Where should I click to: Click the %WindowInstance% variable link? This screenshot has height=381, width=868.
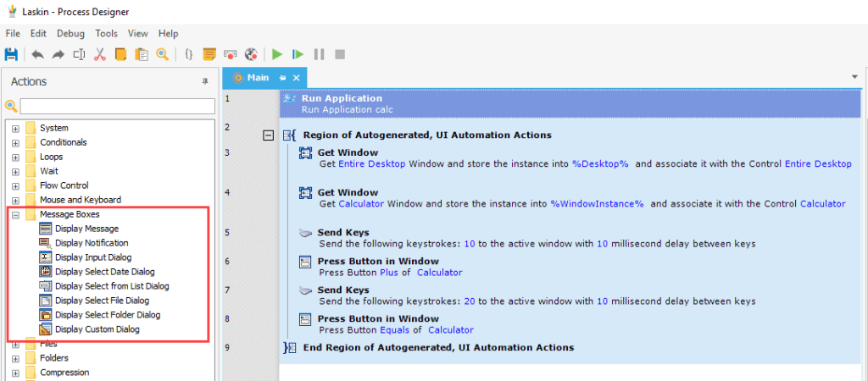tap(597, 203)
